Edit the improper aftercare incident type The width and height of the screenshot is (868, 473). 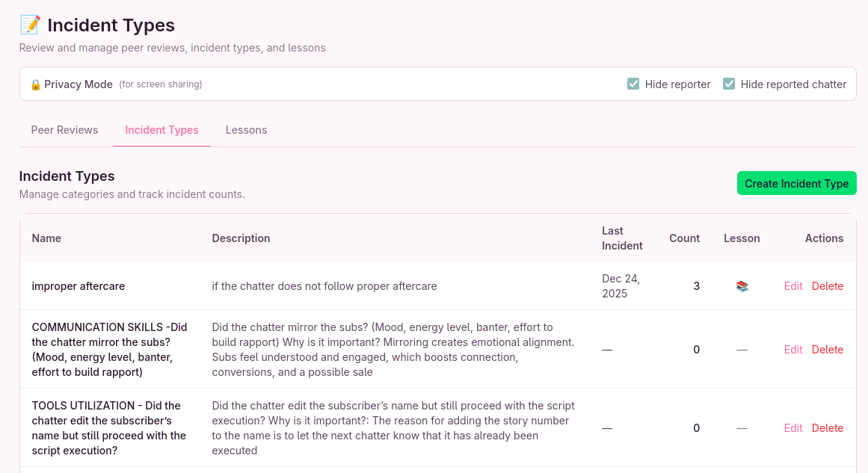coord(793,286)
